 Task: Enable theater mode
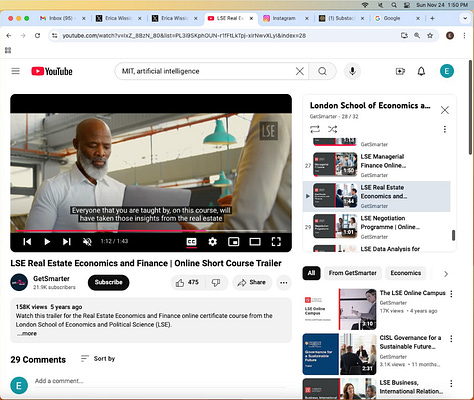(255, 242)
